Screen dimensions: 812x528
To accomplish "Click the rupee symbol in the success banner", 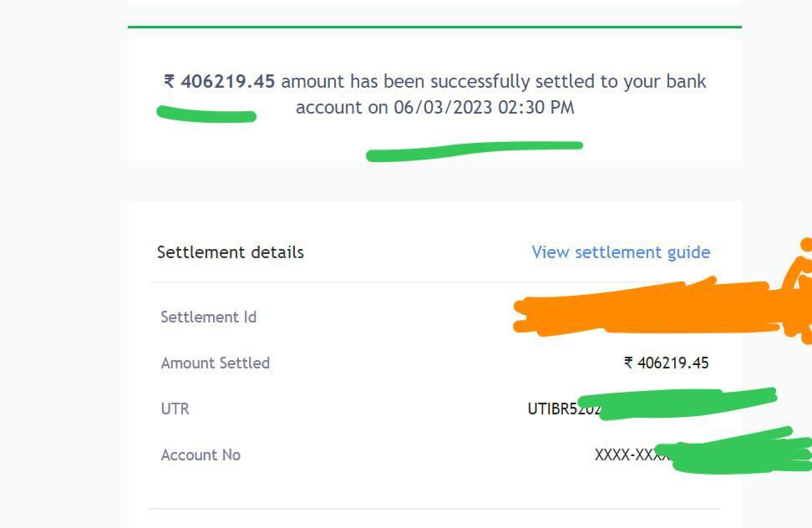I will click(x=169, y=81).
